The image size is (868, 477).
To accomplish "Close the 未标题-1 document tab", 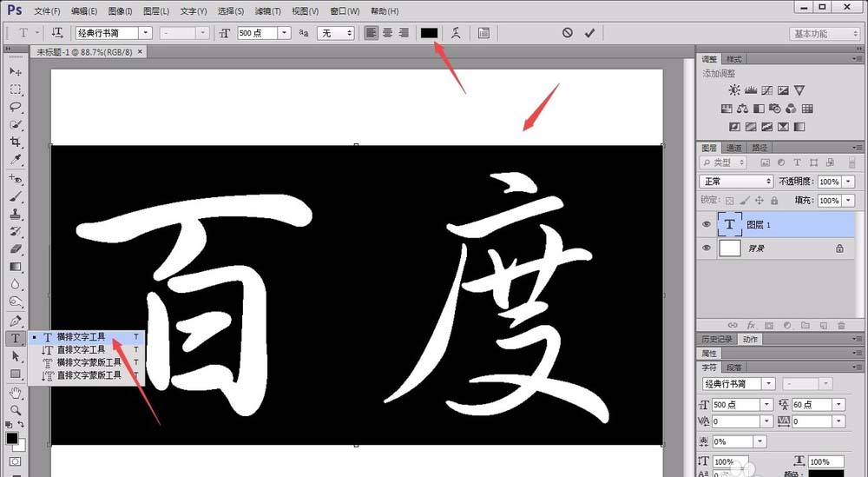I will pos(140,51).
